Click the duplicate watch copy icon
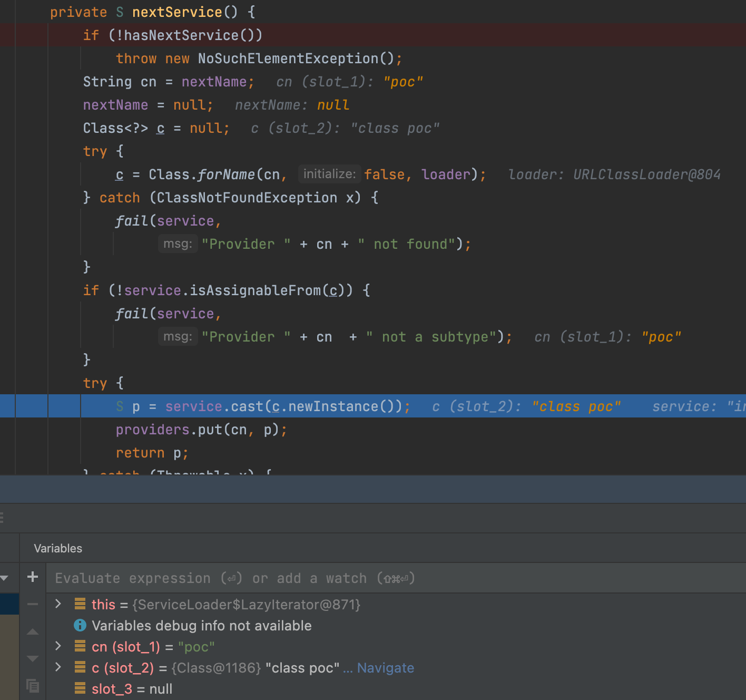Viewport: 746px width, 700px height. [33, 686]
